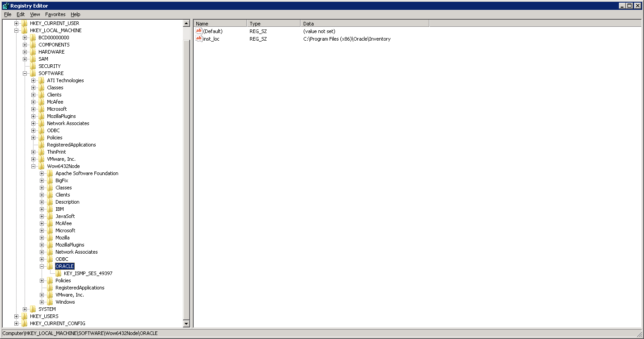
Task: Click the SYSTEM folder icon
Action: pyautogui.click(x=33, y=309)
